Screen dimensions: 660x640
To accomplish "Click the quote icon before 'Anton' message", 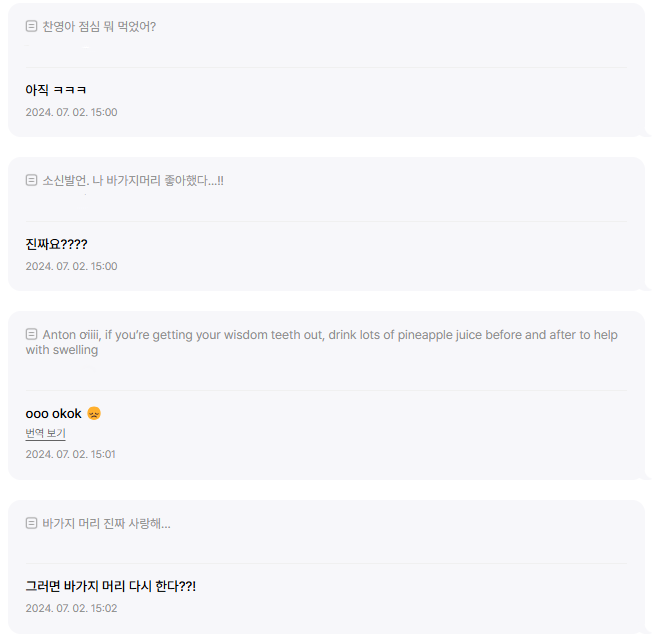I will 31,334.
